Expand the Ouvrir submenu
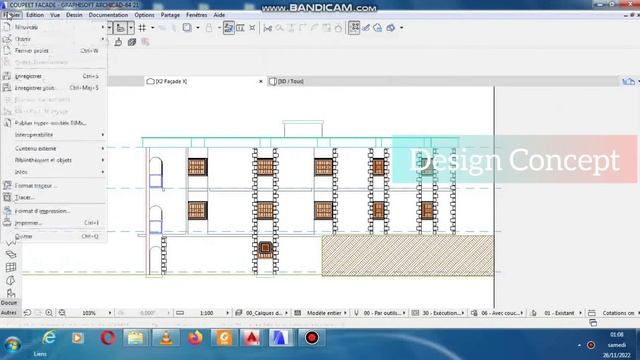The image size is (640, 360). (x=54, y=39)
